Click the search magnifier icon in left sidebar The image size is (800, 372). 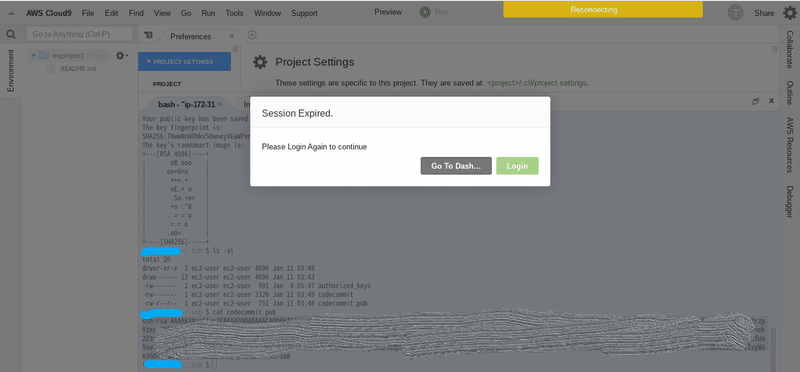(x=11, y=35)
